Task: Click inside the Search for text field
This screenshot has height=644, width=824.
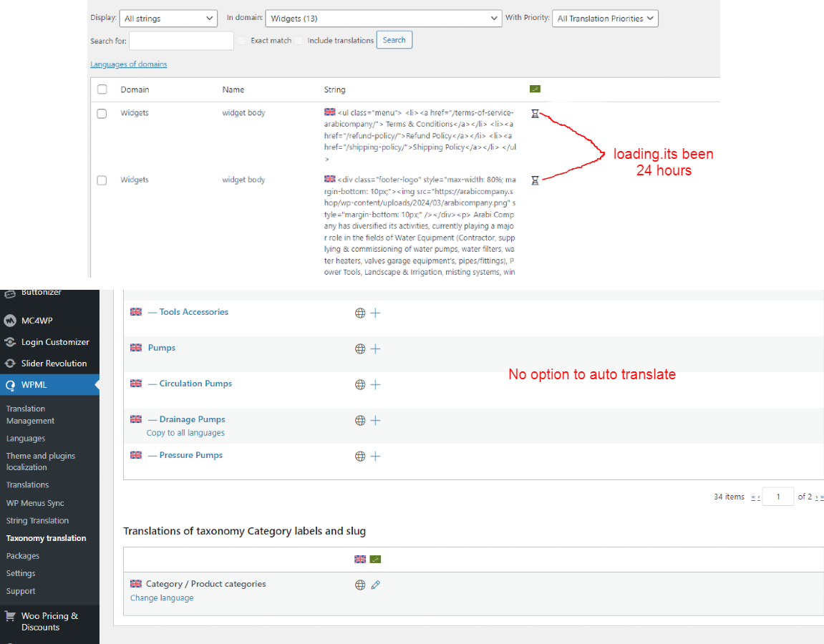Action: [x=181, y=41]
